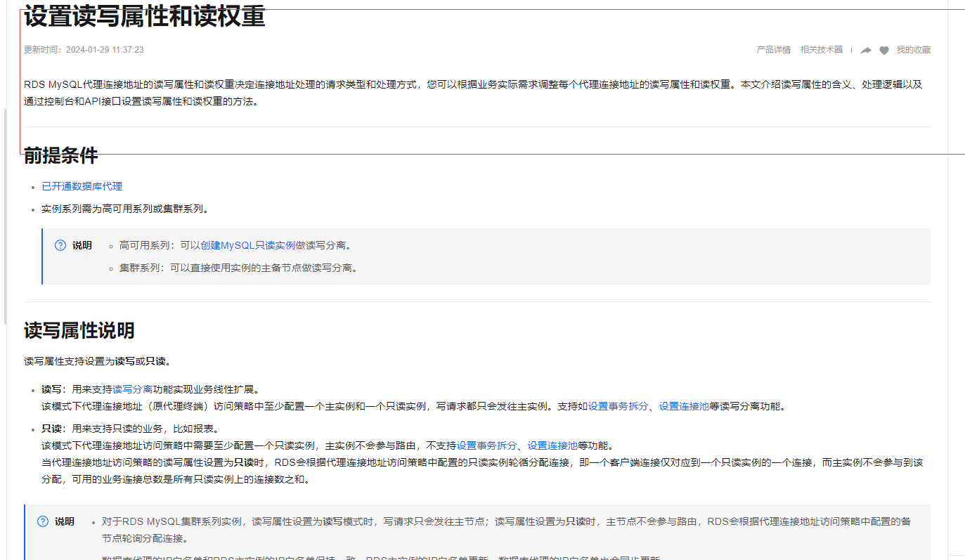
Task: Open the 读写分离 link
Action: click(133, 389)
